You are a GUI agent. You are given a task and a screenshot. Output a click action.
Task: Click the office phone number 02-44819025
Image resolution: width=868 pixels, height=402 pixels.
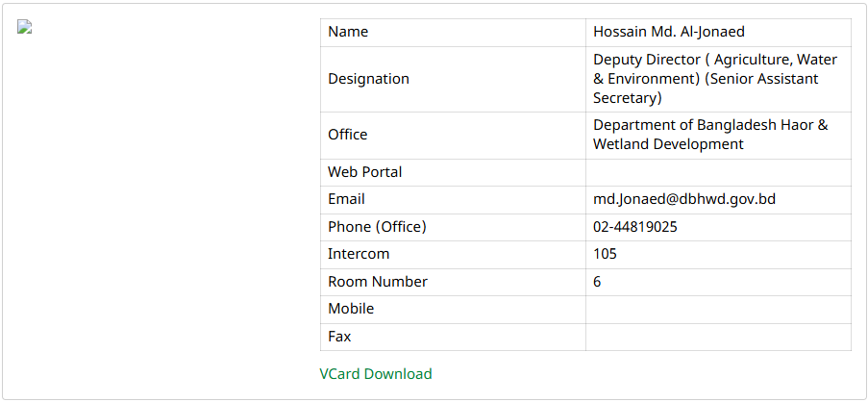pyautogui.click(x=634, y=227)
